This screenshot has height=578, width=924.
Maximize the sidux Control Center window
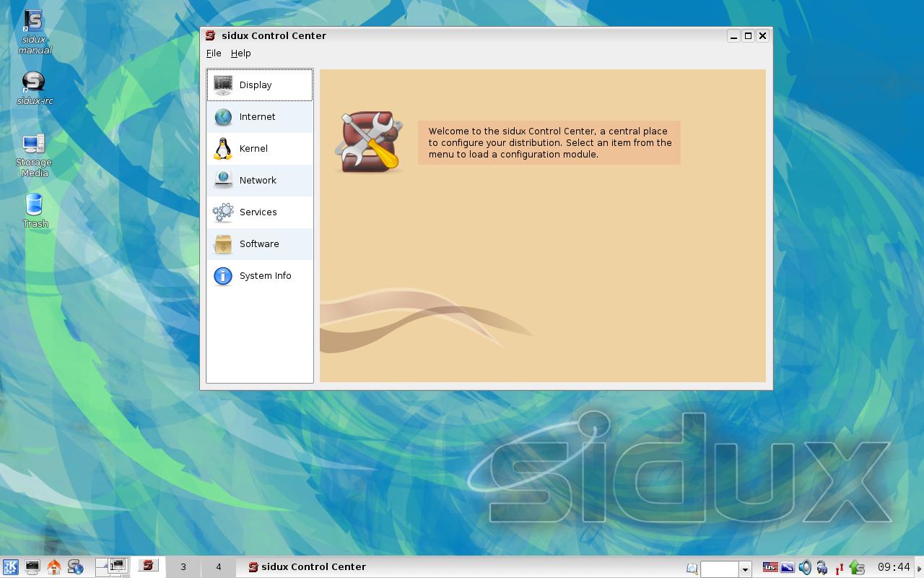748,35
